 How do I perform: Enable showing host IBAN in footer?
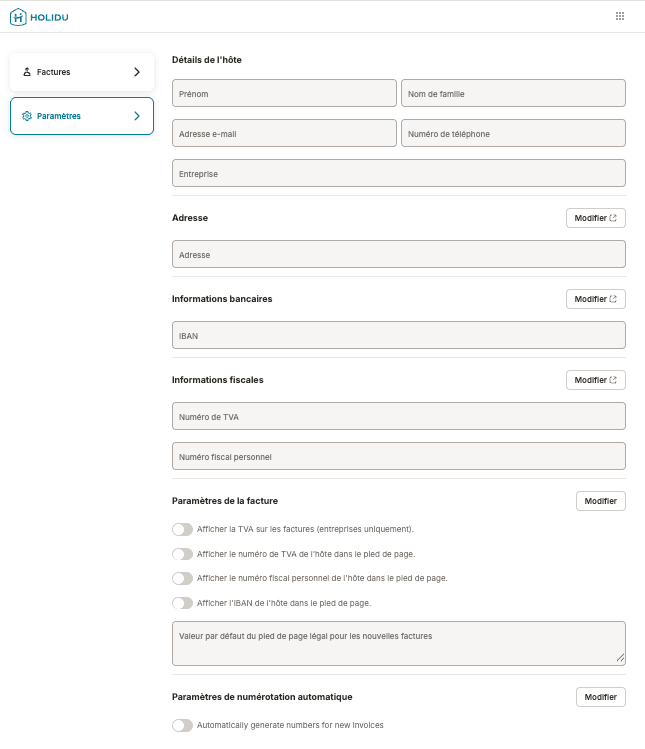point(182,603)
